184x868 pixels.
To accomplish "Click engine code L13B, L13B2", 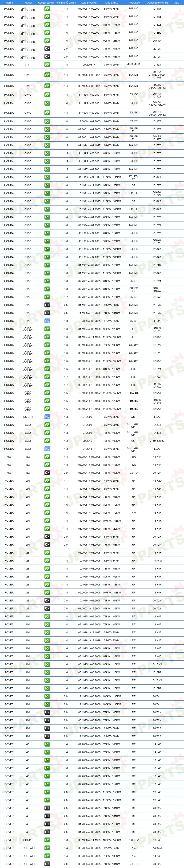I will pyautogui.click(x=157, y=441).
